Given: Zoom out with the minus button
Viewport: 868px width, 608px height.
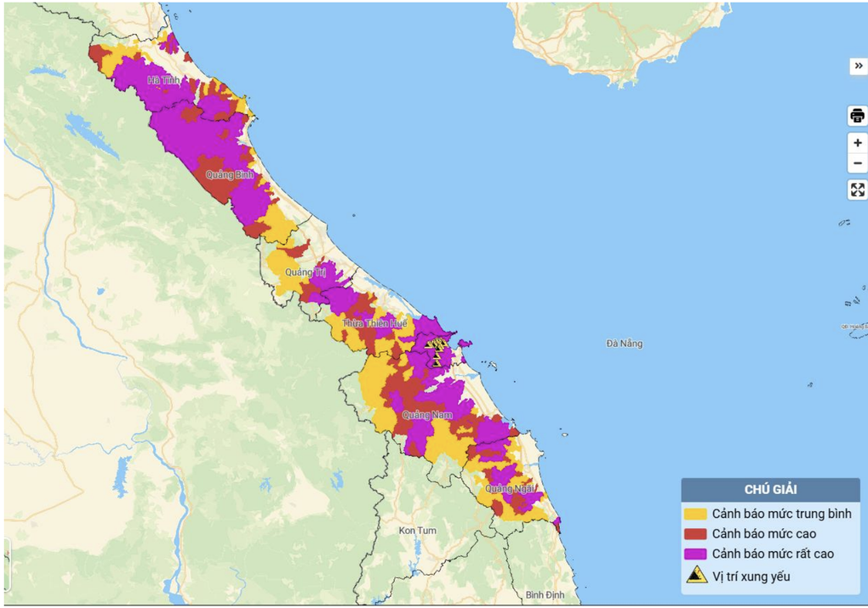Looking at the screenshot, I should [857, 163].
